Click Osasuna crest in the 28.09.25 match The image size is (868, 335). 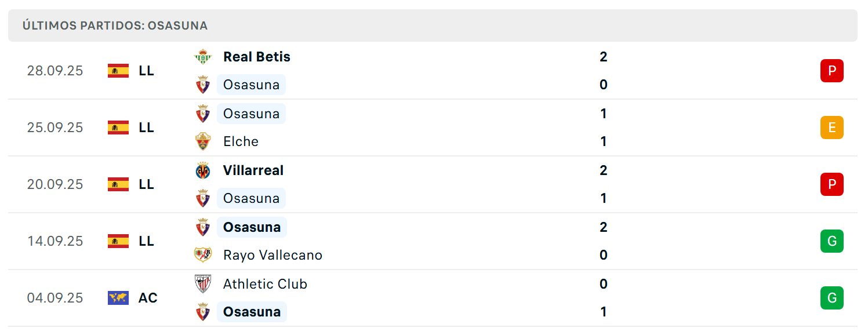click(x=203, y=85)
